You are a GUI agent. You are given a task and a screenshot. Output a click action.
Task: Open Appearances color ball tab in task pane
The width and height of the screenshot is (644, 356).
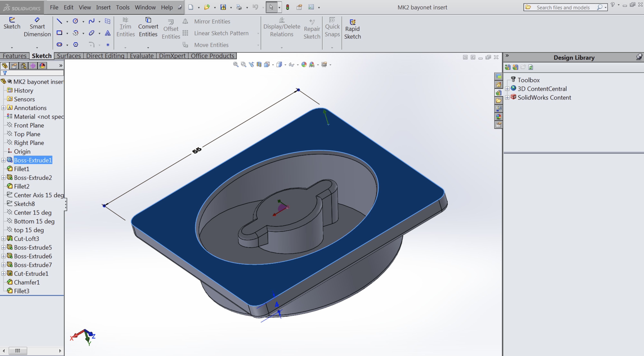click(x=498, y=116)
